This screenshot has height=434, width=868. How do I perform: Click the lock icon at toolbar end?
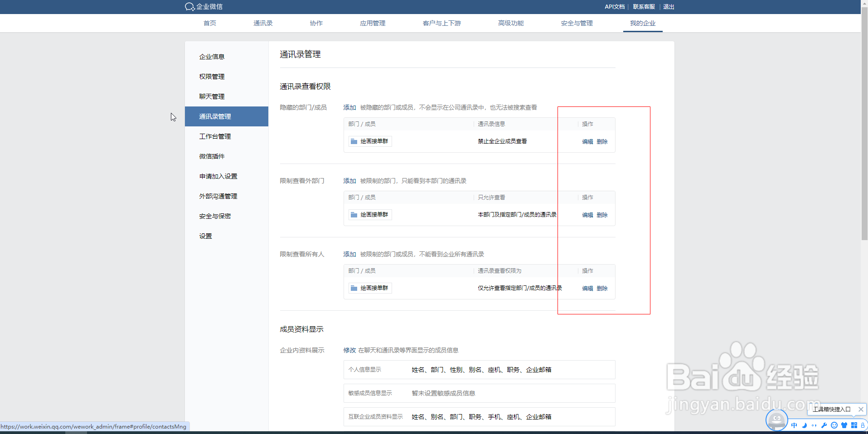[863, 426]
